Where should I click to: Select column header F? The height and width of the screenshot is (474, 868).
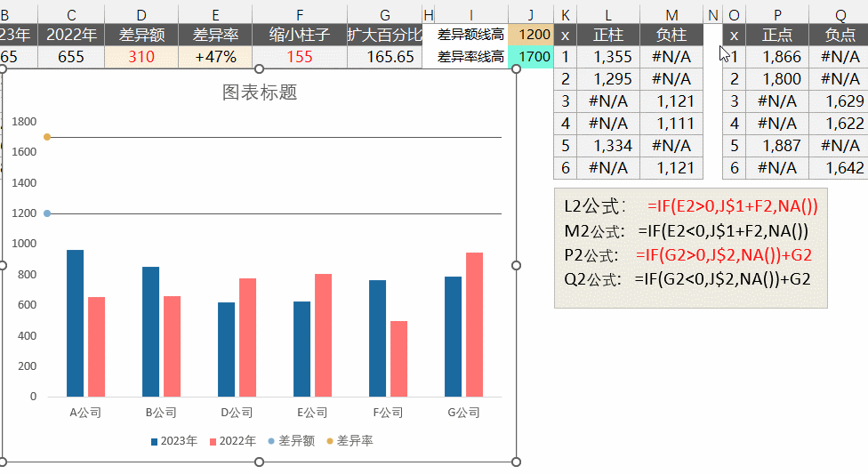[300, 15]
